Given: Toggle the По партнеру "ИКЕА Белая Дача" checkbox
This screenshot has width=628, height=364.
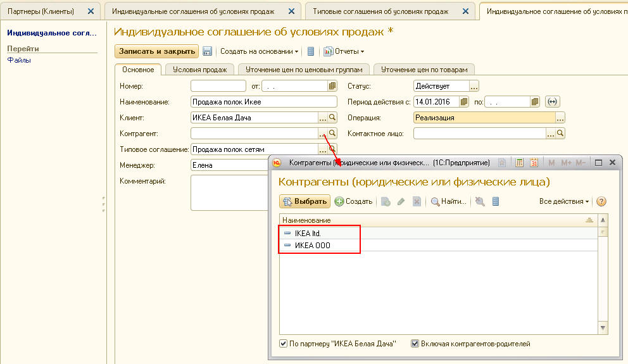Looking at the screenshot, I should [283, 344].
